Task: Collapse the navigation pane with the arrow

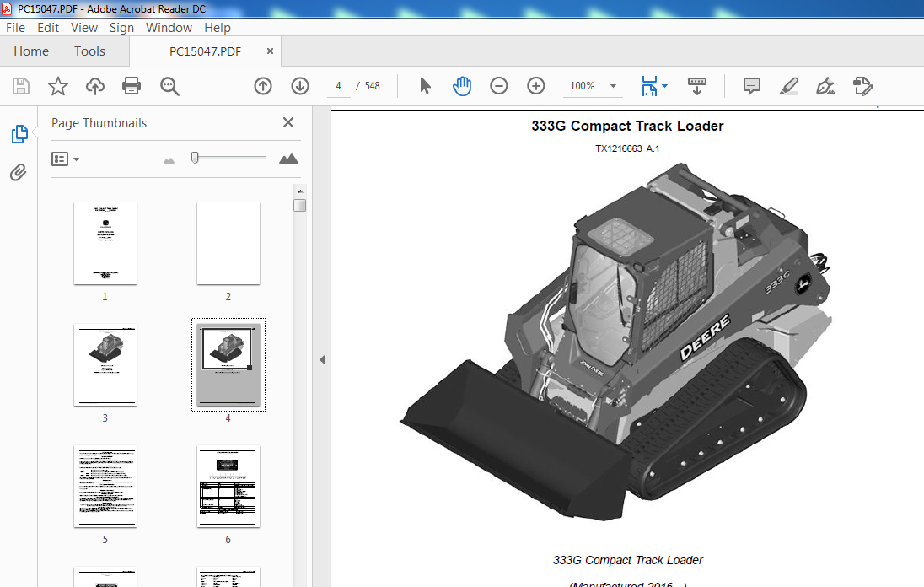Action: [x=322, y=359]
